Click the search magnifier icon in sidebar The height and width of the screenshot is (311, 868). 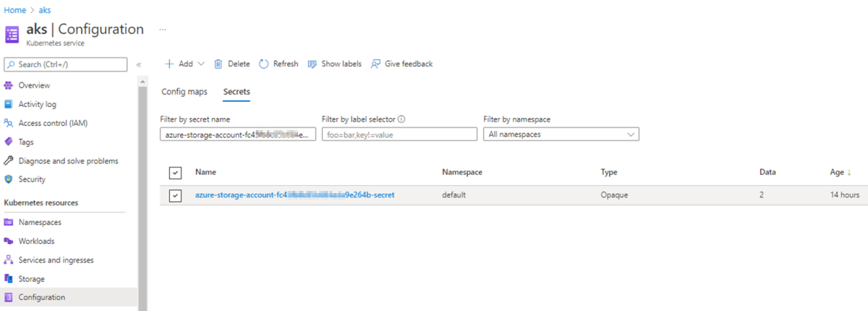coord(12,64)
